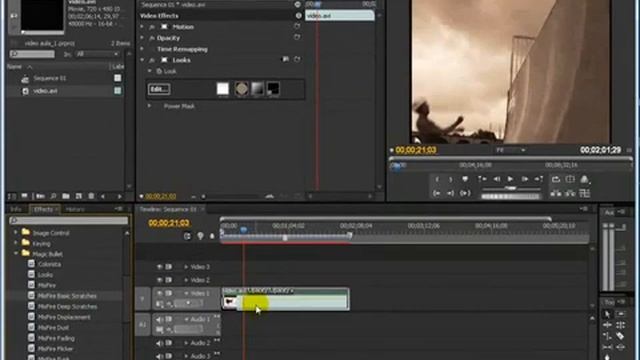Expand Time Remapping properties
The height and width of the screenshot is (360, 640).
142,49
